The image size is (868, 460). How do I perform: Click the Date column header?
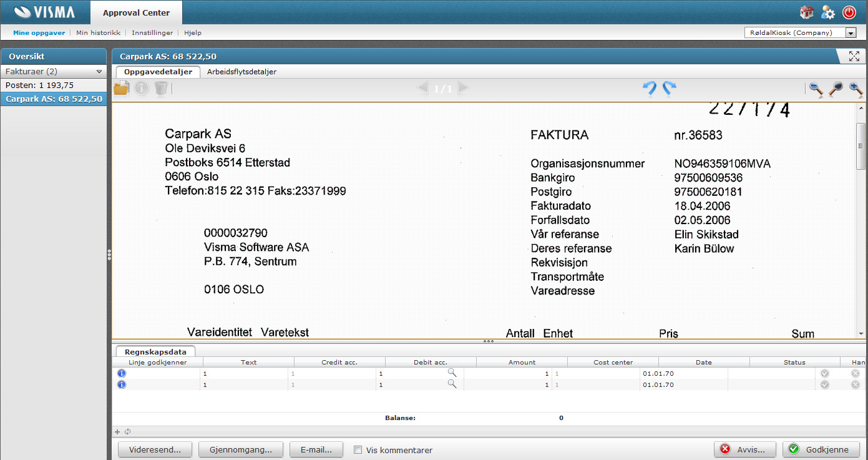(x=704, y=362)
